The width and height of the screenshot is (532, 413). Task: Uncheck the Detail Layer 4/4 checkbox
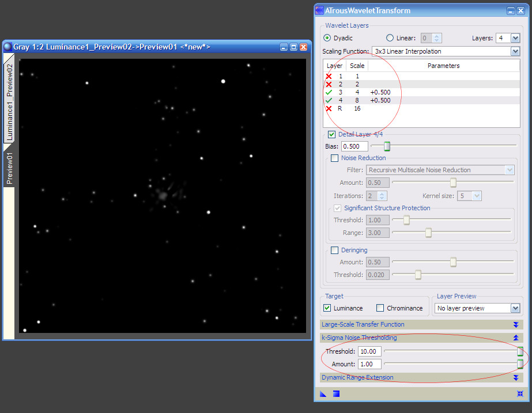click(332, 134)
